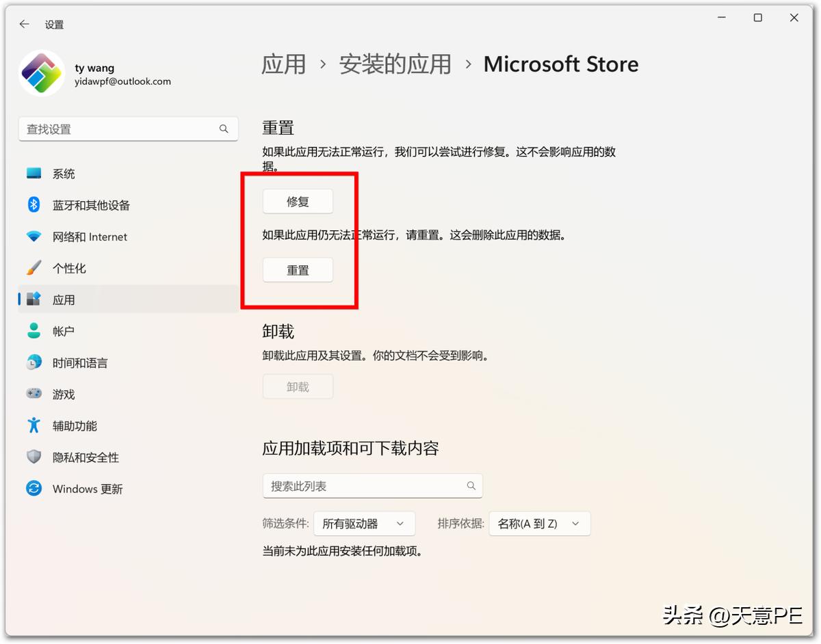Image resolution: width=821 pixels, height=644 pixels.
Task: Open the 名称(A 到 Z) sort dropdown
Action: [539, 523]
